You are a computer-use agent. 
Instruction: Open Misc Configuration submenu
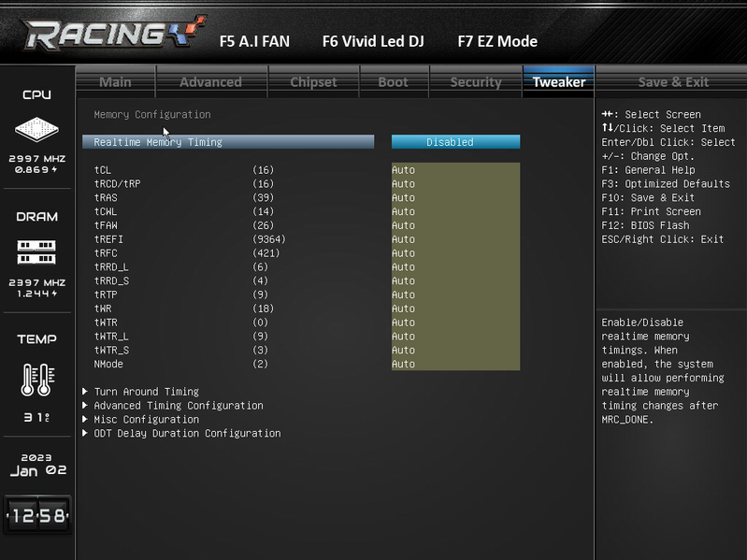pyautogui.click(x=146, y=419)
